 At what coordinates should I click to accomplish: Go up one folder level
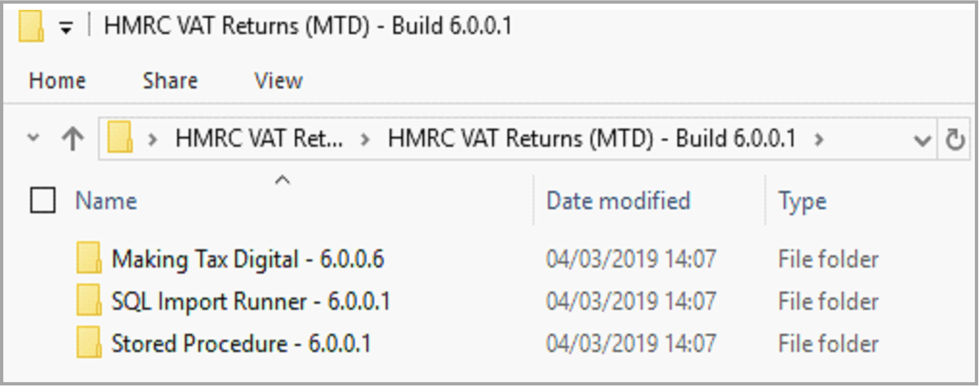[x=73, y=138]
